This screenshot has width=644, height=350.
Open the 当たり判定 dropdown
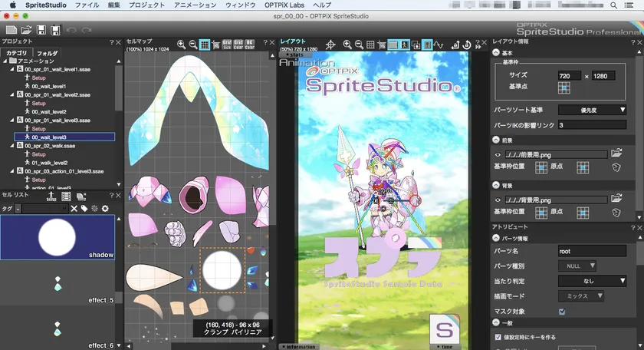592,281
